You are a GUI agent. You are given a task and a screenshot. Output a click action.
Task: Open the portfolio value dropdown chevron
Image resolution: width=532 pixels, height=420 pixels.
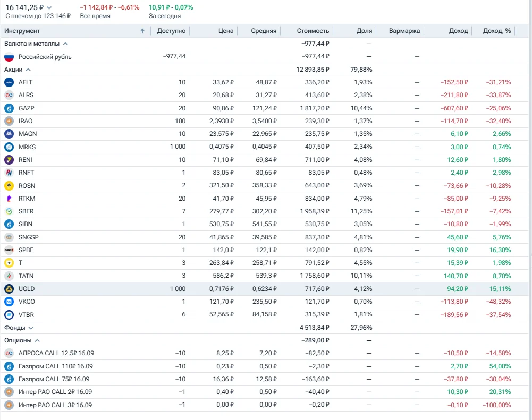tap(49, 7)
